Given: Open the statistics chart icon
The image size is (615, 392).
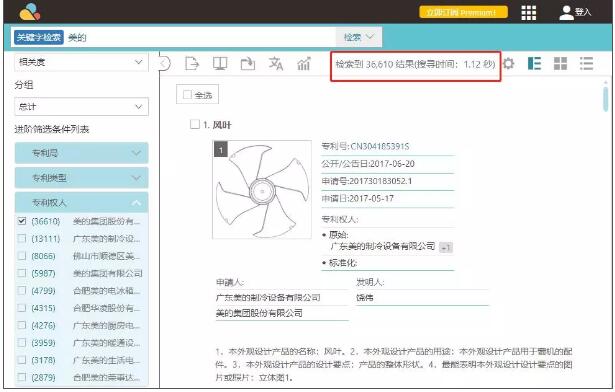Looking at the screenshot, I should coord(304,63).
